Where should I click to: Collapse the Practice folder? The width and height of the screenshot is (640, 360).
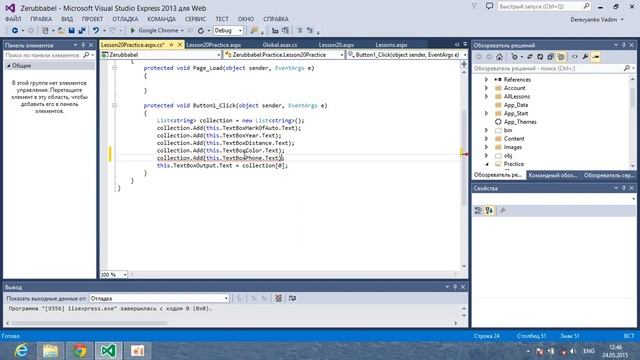tap(486, 164)
